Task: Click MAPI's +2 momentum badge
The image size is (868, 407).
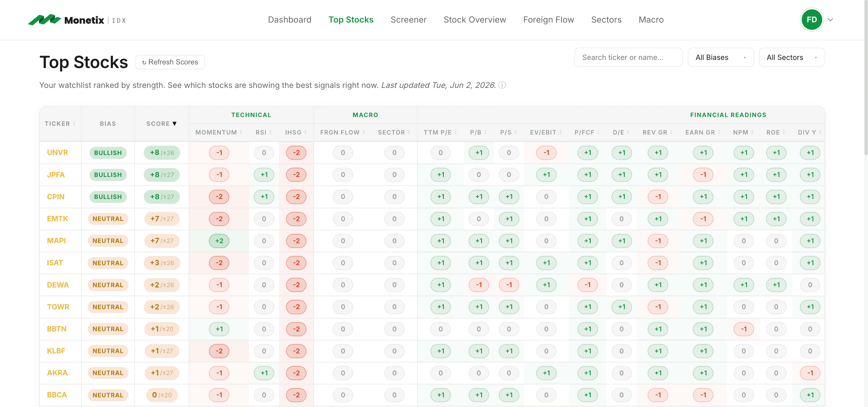Action: [x=219, y=241]
